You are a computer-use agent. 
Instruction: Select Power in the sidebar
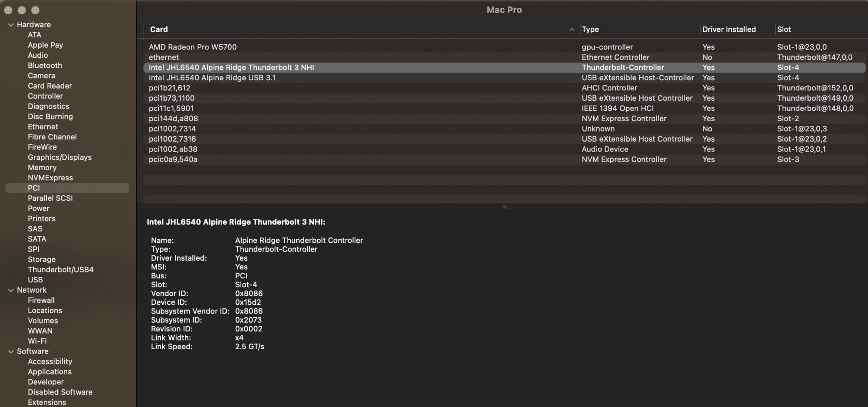[39, 208]
